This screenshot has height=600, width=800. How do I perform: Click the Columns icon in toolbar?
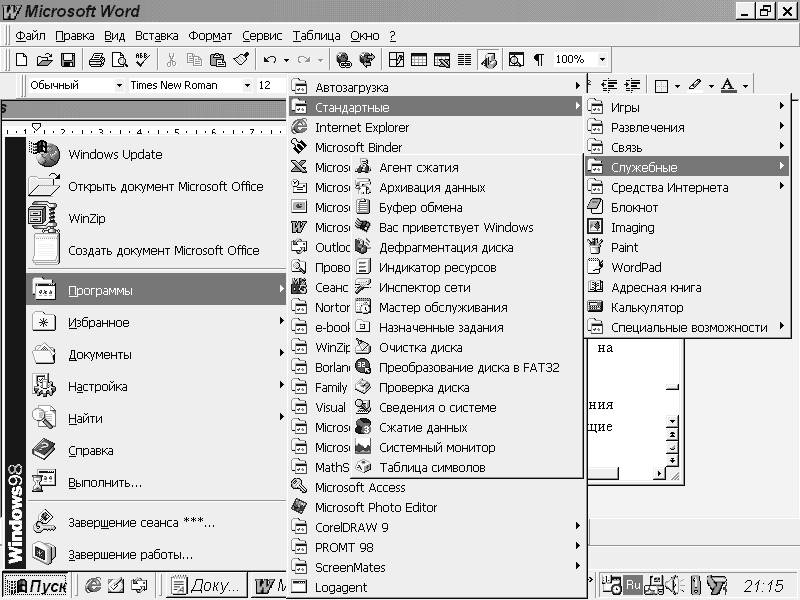pos(464,60)
